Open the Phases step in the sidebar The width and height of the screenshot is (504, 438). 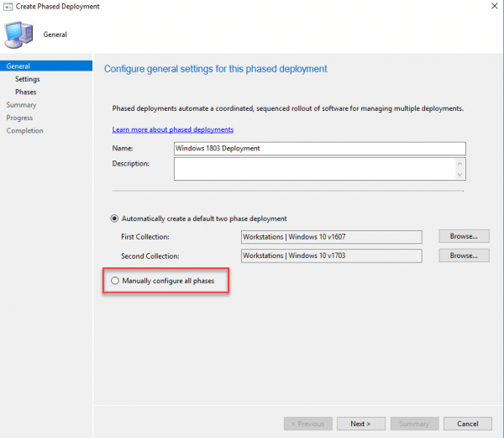click(x=25, y=92)
